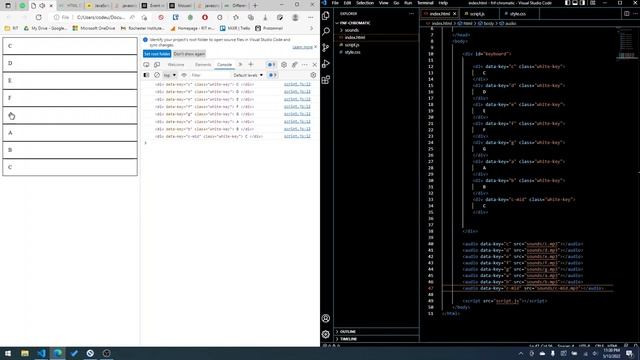Click DevTools inspect element icon
640x360 pixels.
tap(146, 64)
